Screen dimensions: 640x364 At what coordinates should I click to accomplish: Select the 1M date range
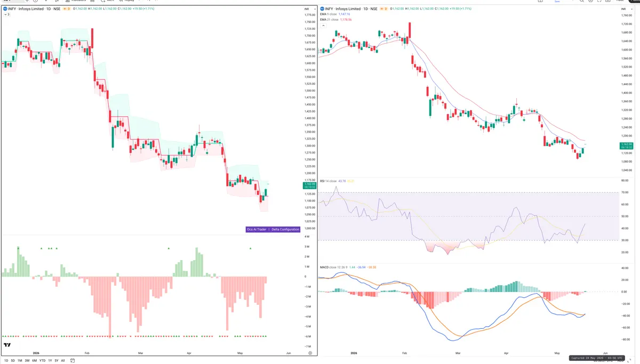pyautogui.click(x=20, y=361)
